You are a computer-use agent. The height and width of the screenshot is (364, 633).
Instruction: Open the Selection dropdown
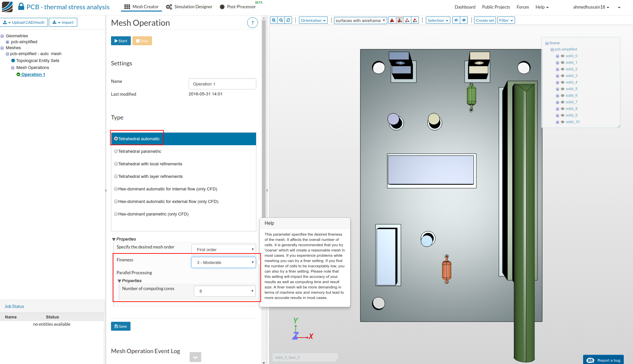pos(438,20)
